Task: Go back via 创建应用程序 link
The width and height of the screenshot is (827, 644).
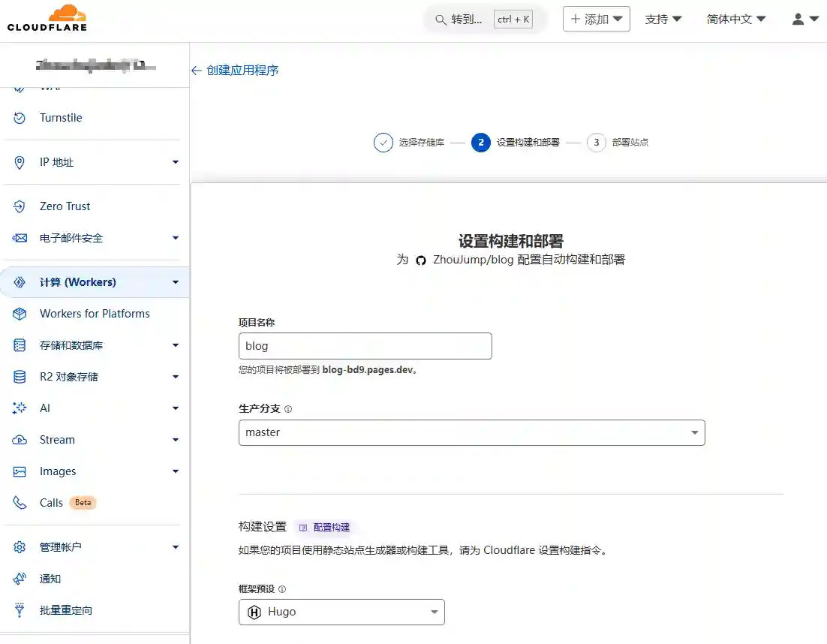Action: (236, 70)
